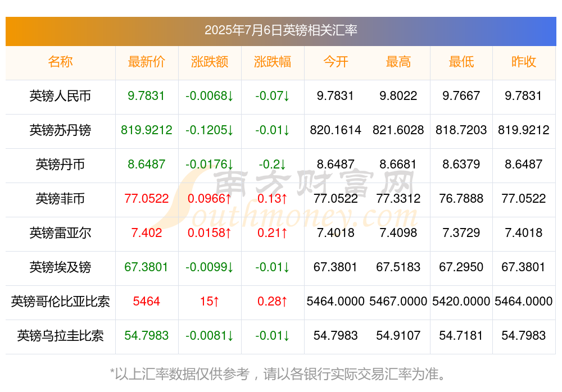Image resolution: width=562 pixels, height=392 pixels.
Task: Select the 最低 column header
Action: 461,62
